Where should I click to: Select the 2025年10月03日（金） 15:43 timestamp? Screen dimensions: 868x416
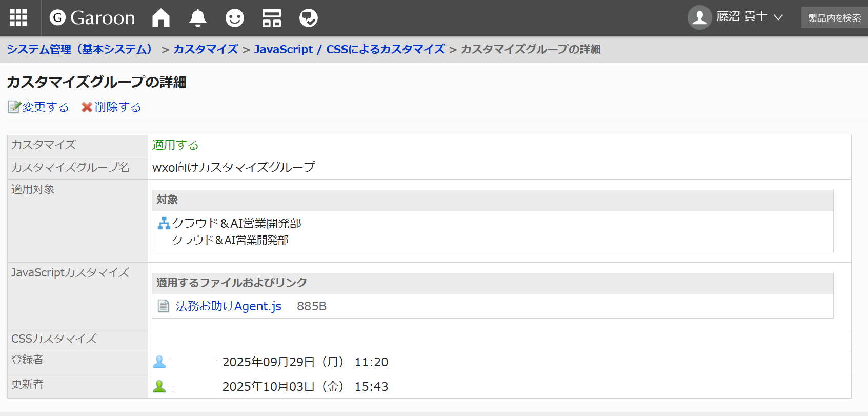tap(305, 387)
